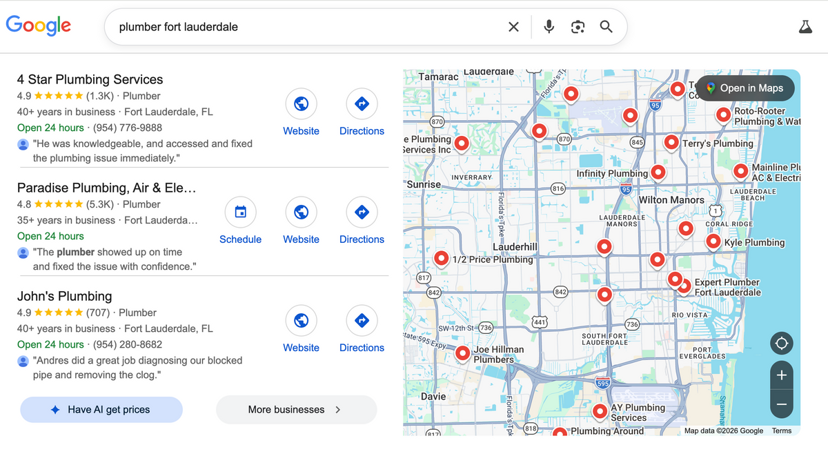828x456 pixels.
Task: Select Expert Plumber Fort Lauderdale map pin
Action: click(685, 287)
